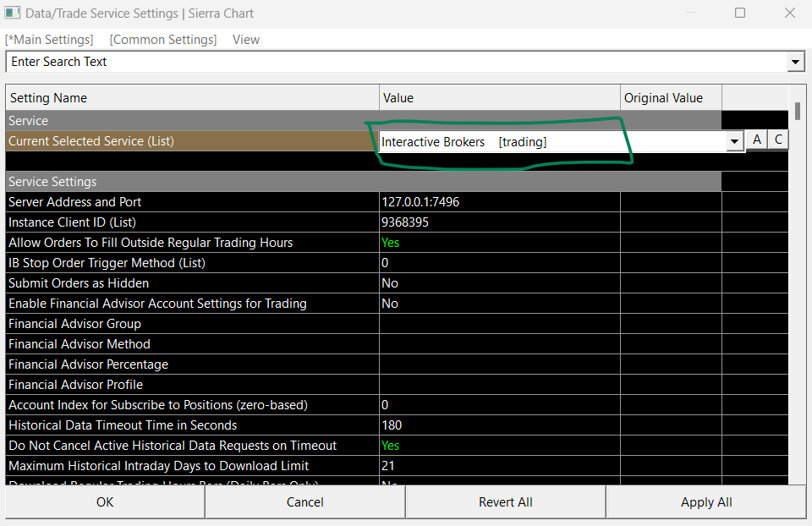Toggle Enable Financial Advisor Account Settings No value

500,304
